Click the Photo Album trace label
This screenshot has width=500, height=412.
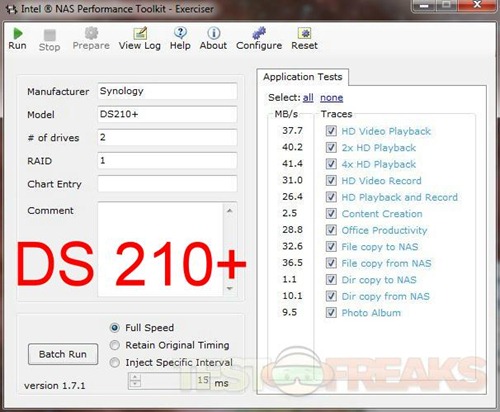pyautogui.click(x=371, y=313)
